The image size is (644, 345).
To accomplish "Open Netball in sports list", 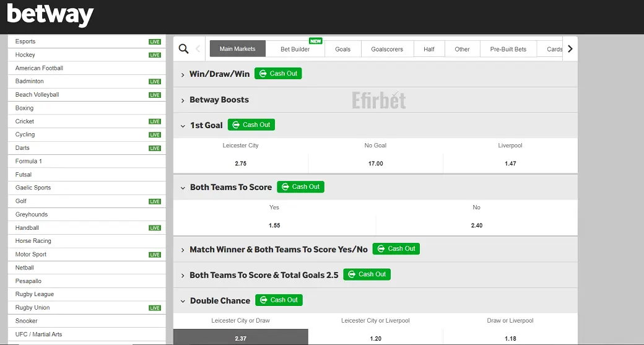I will tap(87, 268).
